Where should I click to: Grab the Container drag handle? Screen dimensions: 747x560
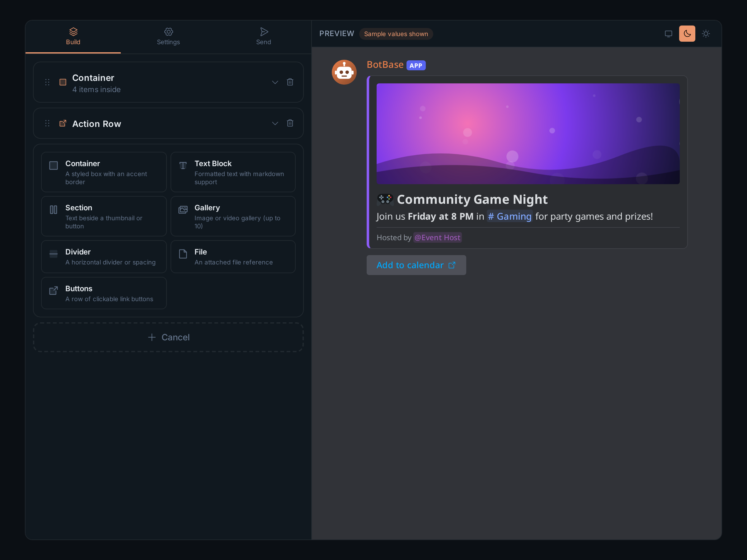pyautogui.click(x=47, y=82)
